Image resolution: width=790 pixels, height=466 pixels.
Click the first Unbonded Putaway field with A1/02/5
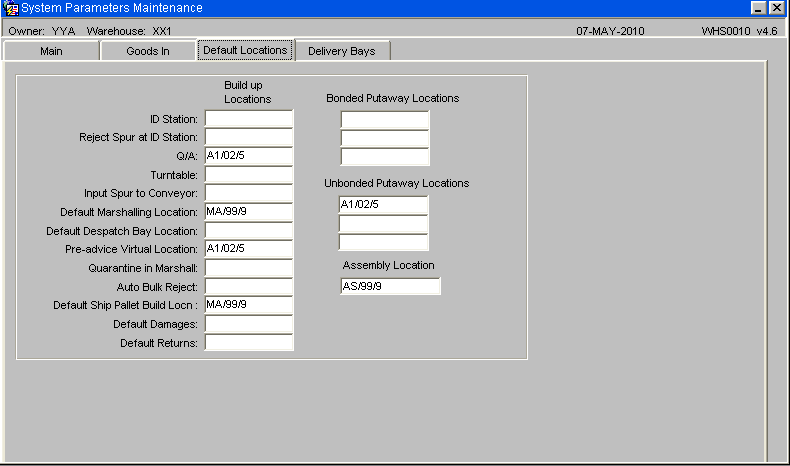[383, 205]
